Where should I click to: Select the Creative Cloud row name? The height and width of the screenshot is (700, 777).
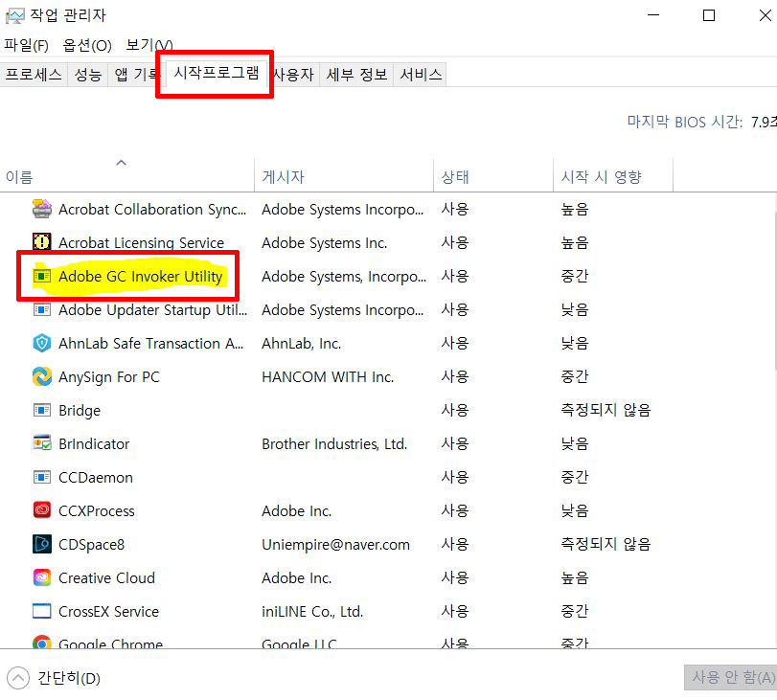(x=106, y=578)
